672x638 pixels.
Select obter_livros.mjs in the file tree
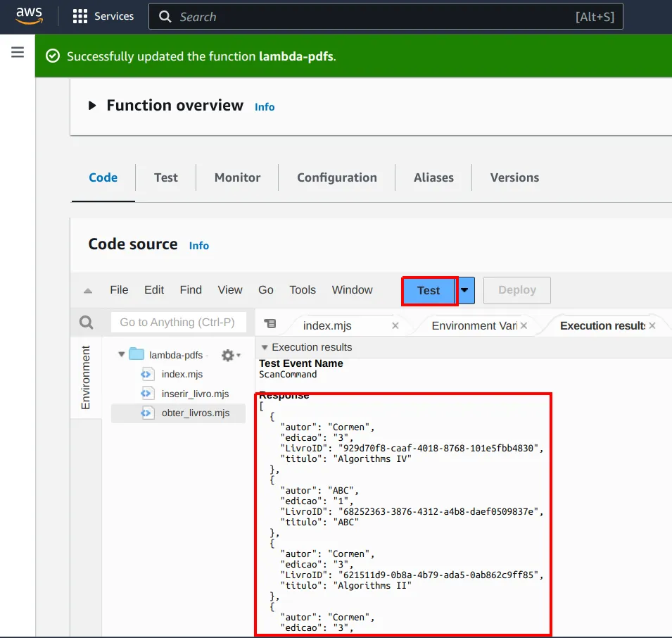coord(196,413)
